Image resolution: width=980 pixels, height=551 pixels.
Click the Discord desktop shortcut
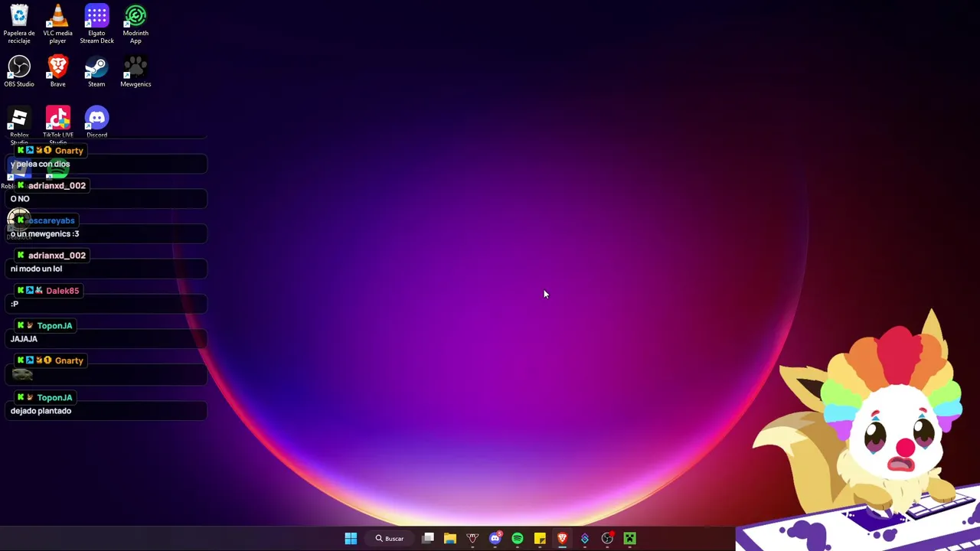click(x=96, y=122)
